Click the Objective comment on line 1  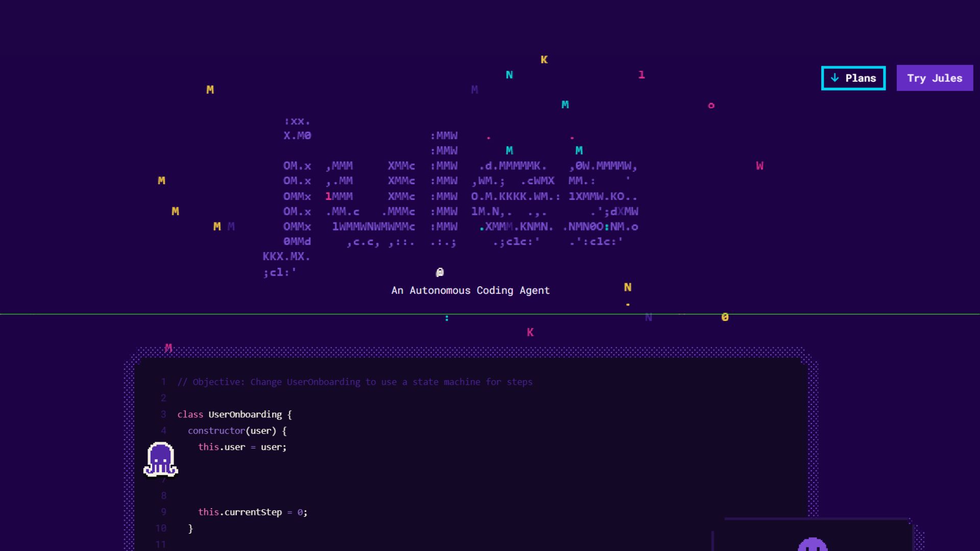coord(355,382)
